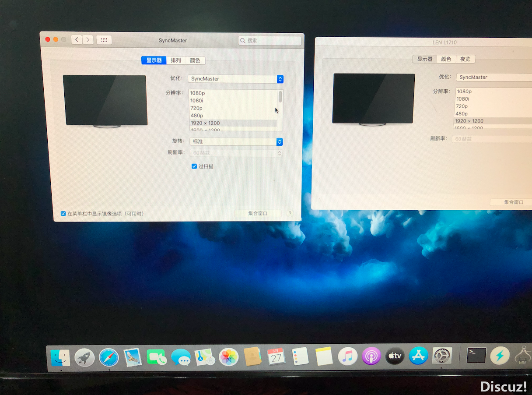Toggle the 过扫描 overscan checkbox
This screenshot has width=532, height=395.
[x=194, y=166]
